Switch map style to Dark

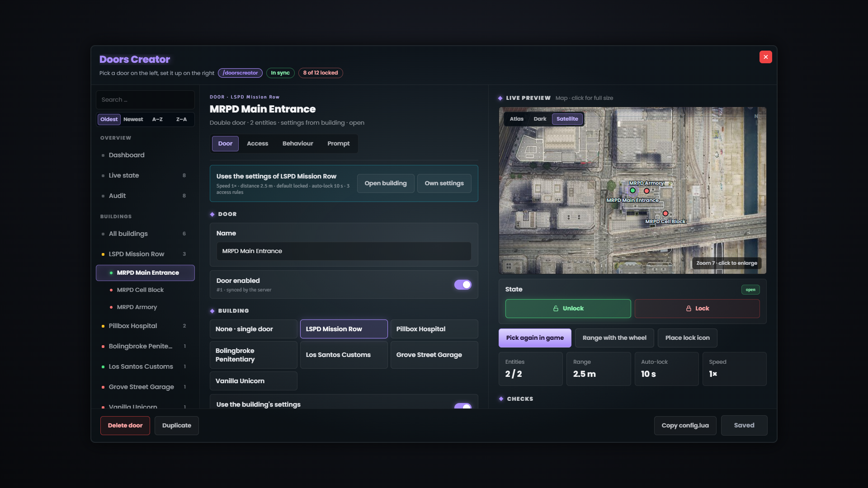click(540, 119)
